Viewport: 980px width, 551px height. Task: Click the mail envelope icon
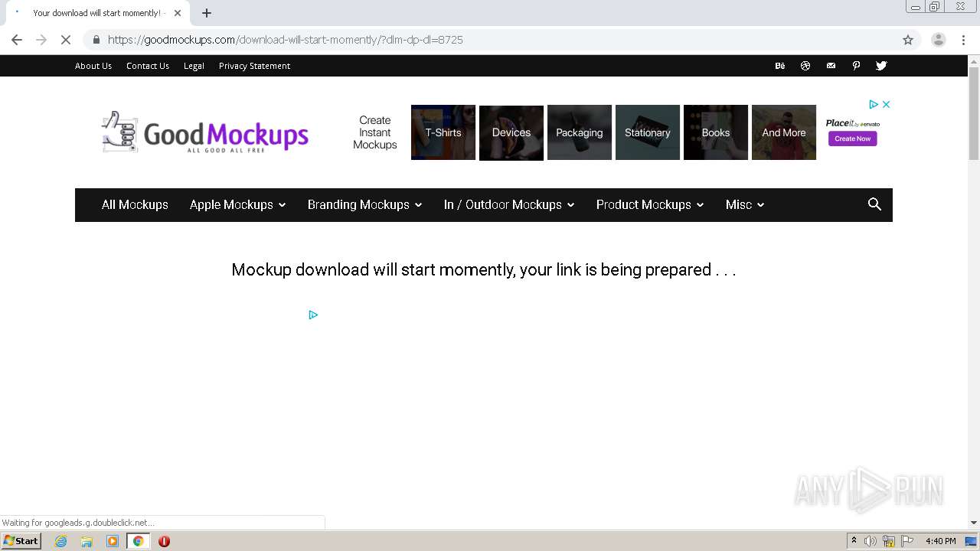(831, 66)
